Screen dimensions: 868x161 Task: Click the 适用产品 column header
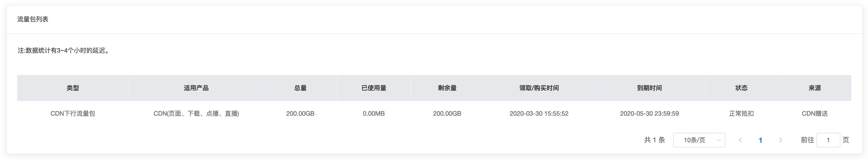196,88
